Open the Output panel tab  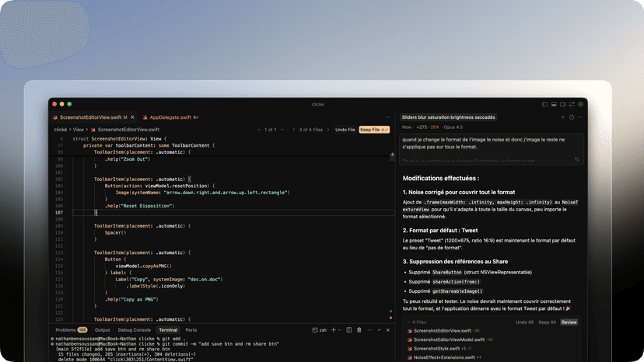102,330
